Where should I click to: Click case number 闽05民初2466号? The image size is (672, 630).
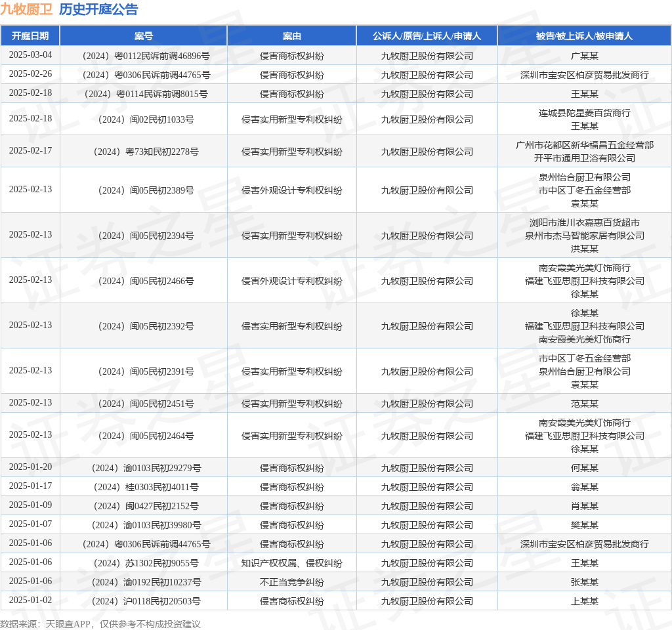click(x=146, y=281)
